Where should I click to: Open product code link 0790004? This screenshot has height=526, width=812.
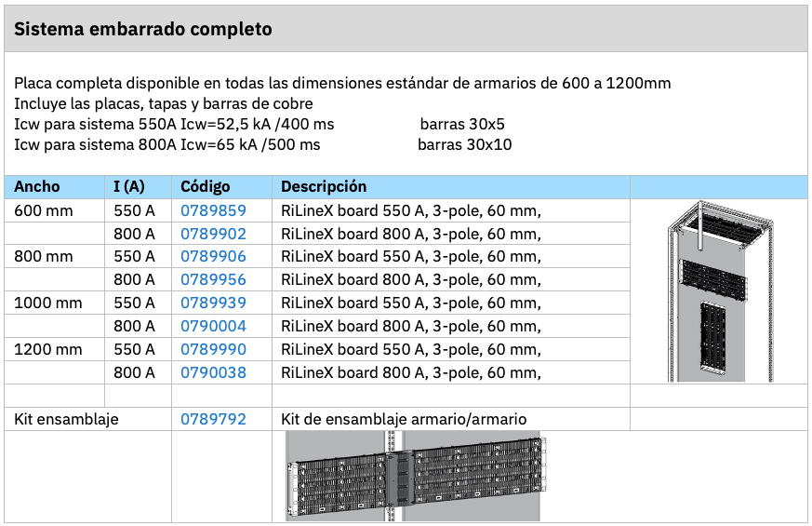213,326
